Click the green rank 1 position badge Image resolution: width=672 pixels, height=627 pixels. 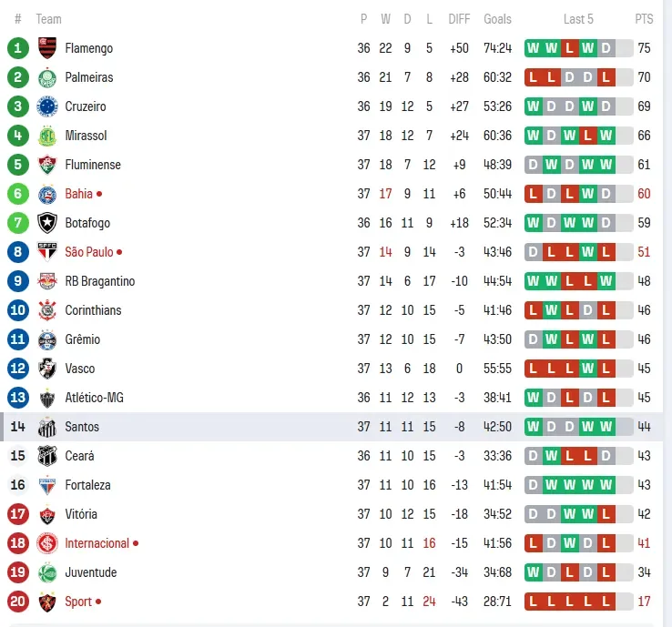(18, 48)
